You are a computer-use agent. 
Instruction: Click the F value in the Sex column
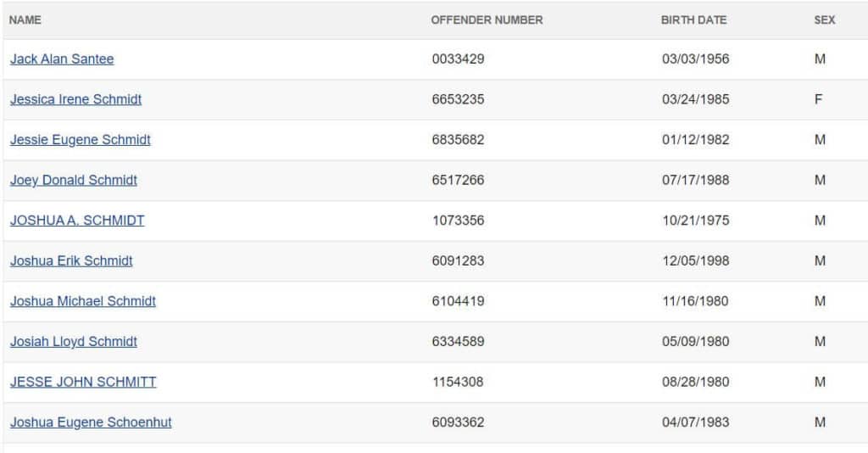pyautogui.click(x=819, y=99)
